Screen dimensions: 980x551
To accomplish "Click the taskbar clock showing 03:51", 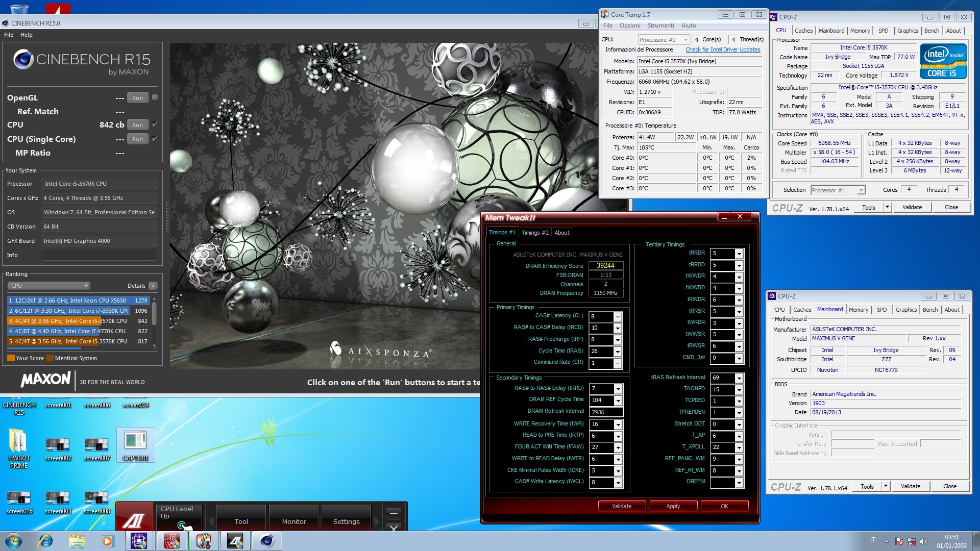I will (x=951, y=541).
